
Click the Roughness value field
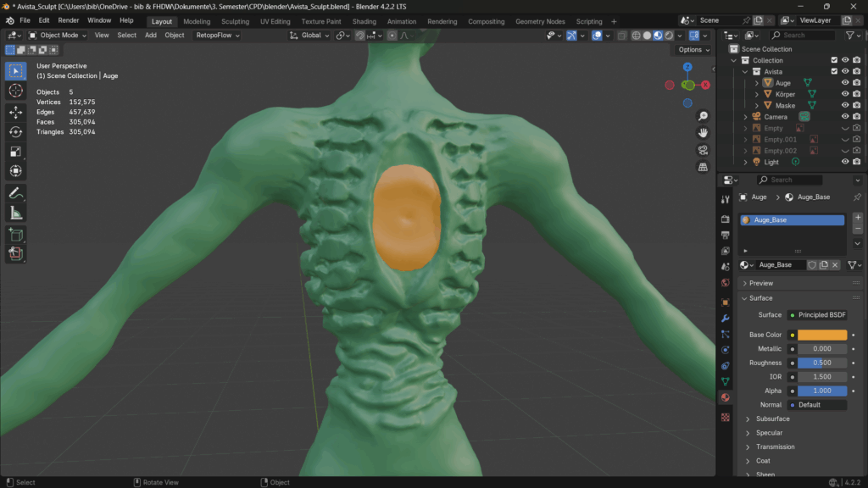[x=821, y=363]
